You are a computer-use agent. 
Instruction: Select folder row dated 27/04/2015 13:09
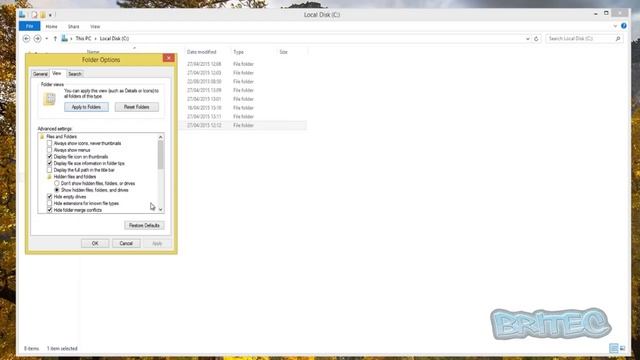click(x=244, y=90)
